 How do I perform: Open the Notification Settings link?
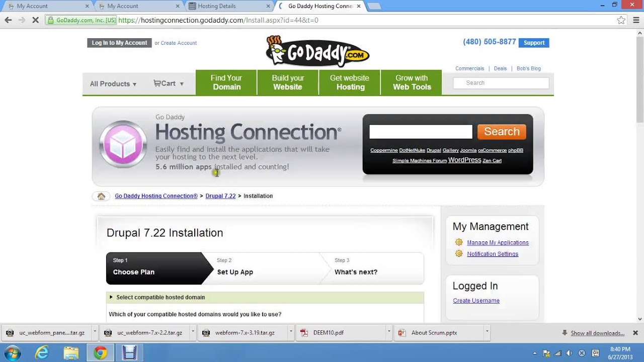point(493,254)
